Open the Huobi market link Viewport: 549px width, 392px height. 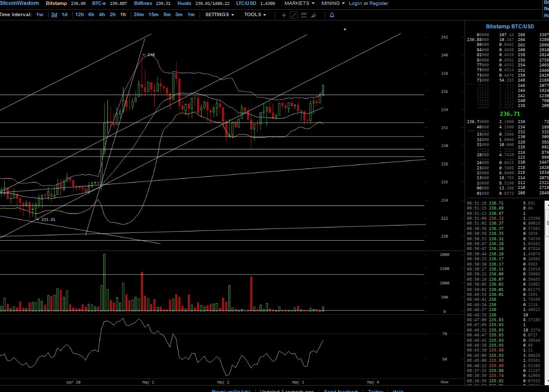click(x=184, y=3)
